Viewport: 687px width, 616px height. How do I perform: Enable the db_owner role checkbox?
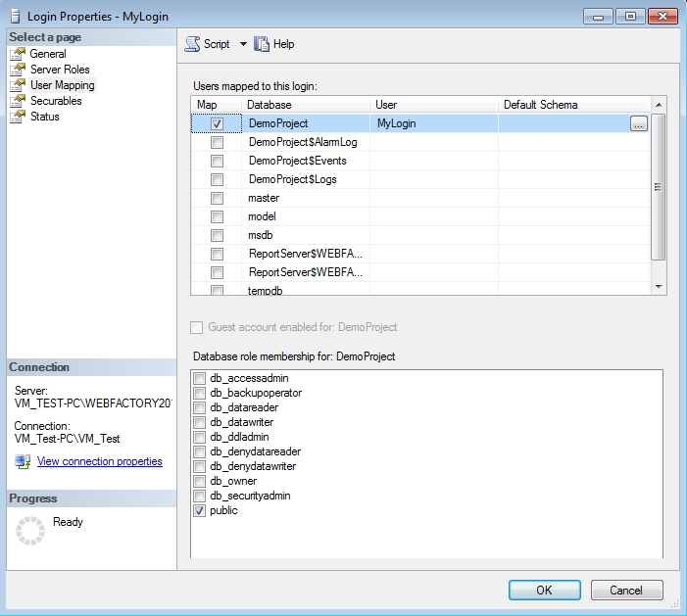point(200,482)
